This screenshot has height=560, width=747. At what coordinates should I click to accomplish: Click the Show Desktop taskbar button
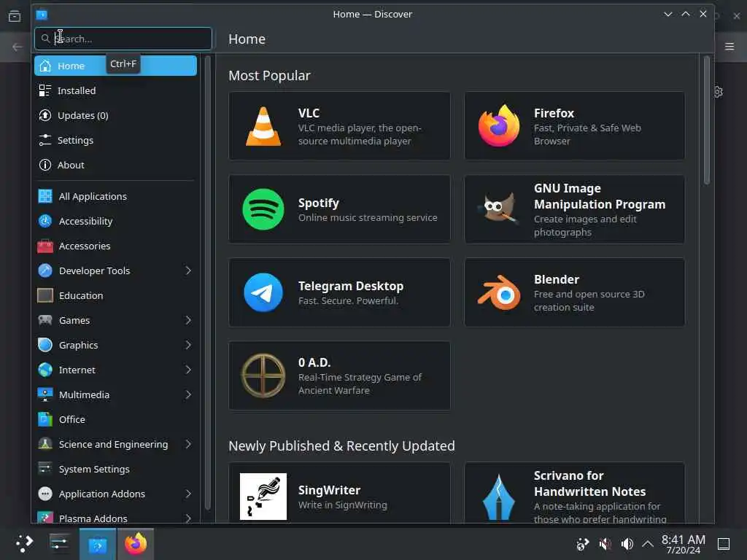pyautogui.click(x=724, y=544)
